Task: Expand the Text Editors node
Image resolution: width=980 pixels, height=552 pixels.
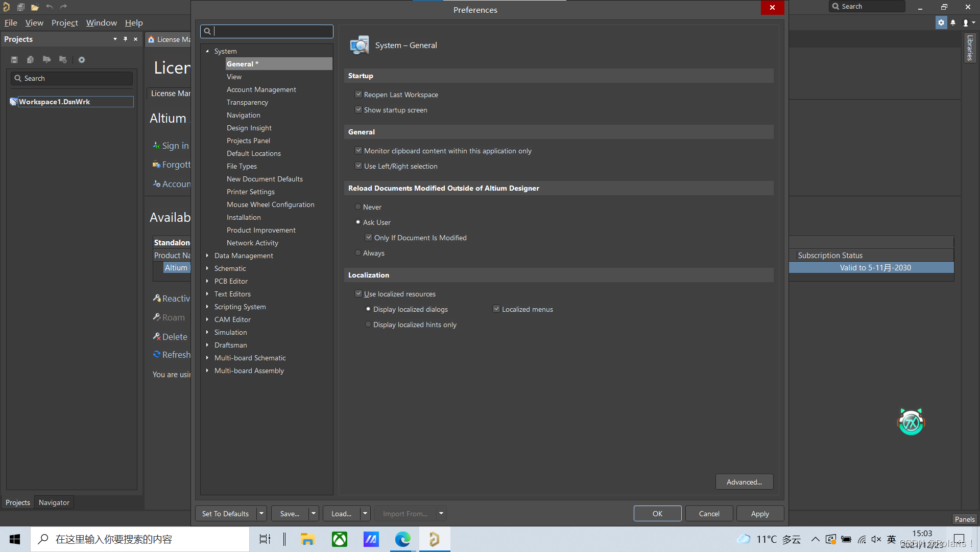Action: click(x=207, y=294)
